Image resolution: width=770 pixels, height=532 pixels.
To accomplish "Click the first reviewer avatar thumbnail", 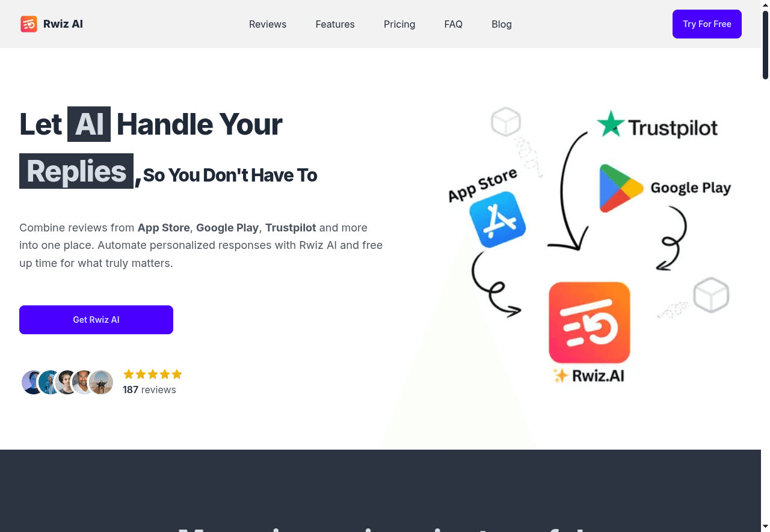I will 32,382.
